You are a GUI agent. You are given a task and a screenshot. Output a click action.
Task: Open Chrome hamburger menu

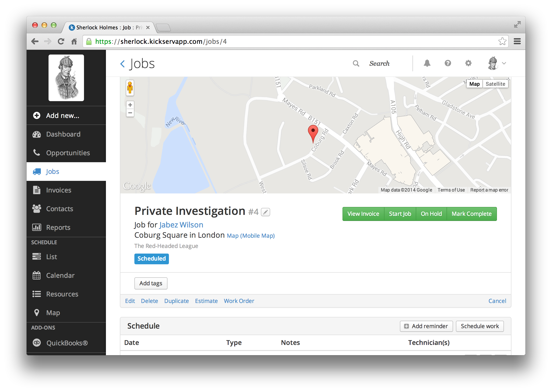point(517,41)
